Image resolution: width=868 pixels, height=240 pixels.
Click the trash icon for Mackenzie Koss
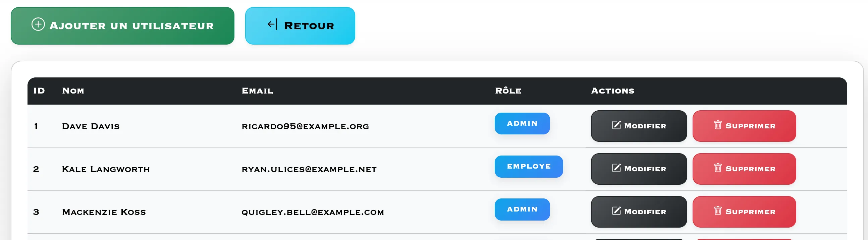tap(718, 211)
